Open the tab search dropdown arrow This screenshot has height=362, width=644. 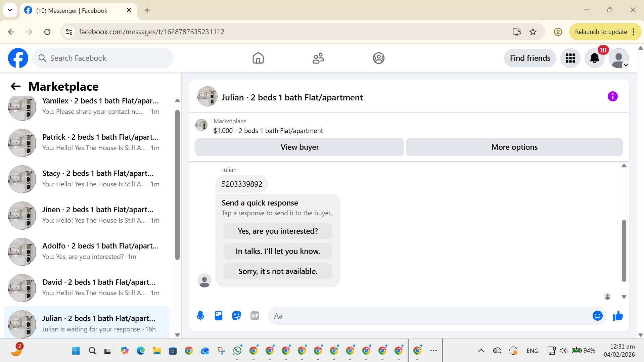pyautogui.click(x=10, y=10)
